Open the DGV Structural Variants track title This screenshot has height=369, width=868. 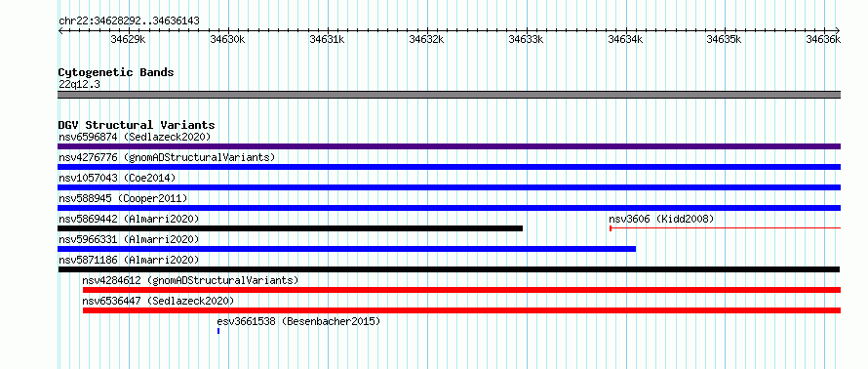point(137,125)
